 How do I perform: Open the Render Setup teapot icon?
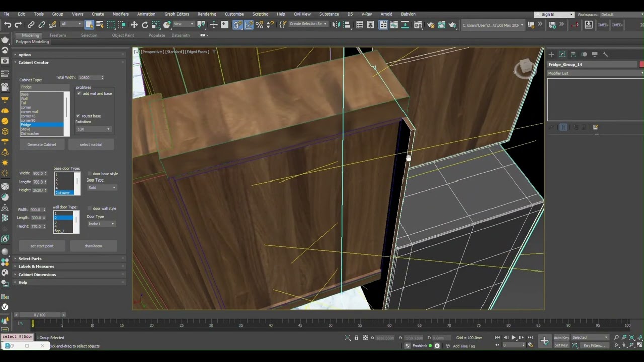(431, 25)
